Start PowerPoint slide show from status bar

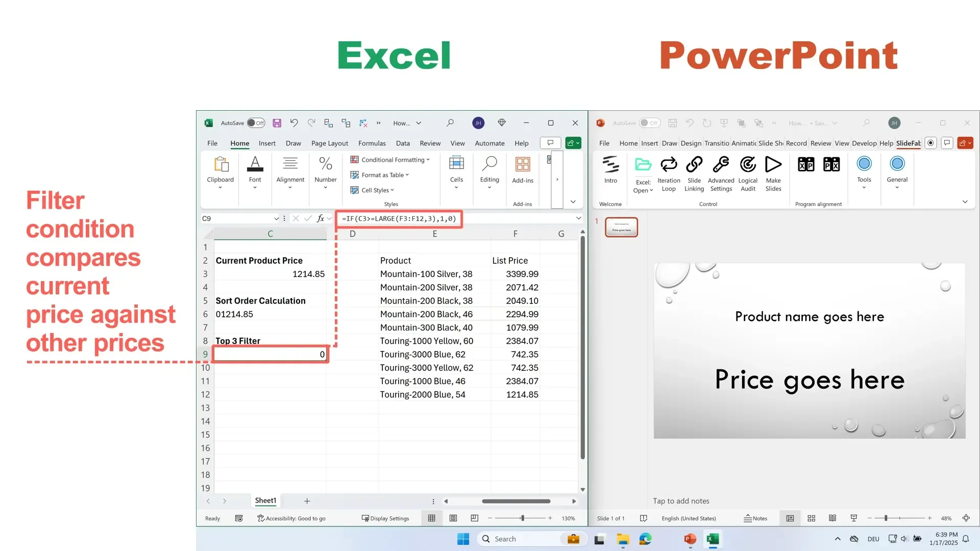point(853,518)
